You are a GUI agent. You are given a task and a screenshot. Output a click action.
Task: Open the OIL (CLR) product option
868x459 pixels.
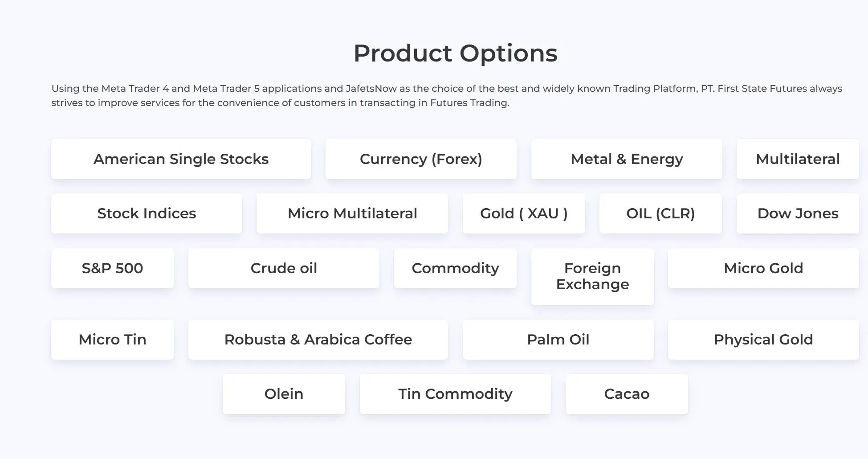click(x=660, y=213)
